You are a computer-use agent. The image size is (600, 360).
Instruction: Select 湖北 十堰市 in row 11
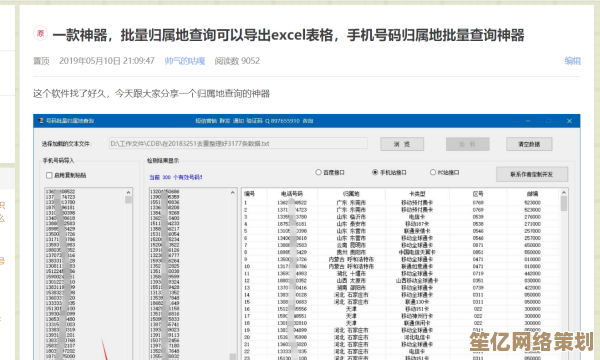coord(351,274)
